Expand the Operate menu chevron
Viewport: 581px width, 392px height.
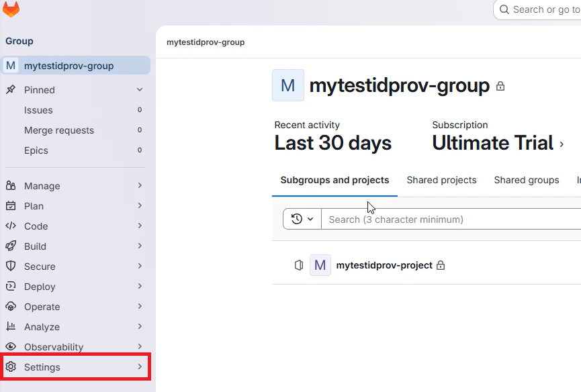(140, 306)
